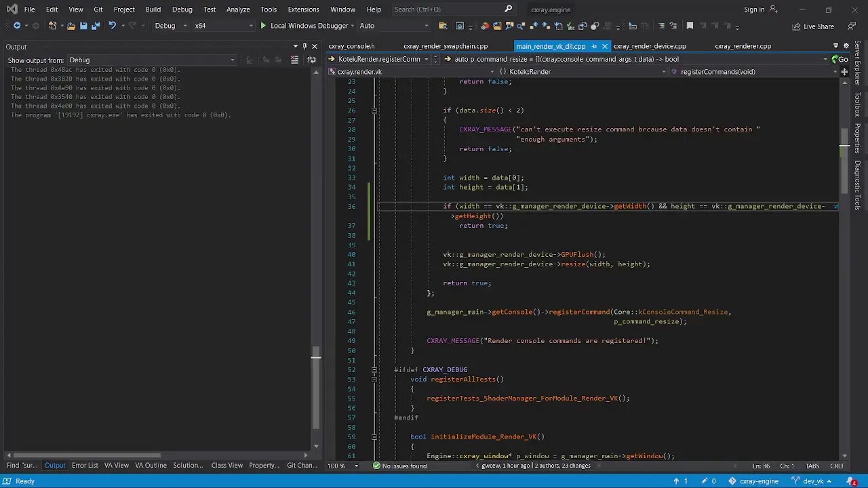868x488 pixels.
Task: Close the Output panel
Action: [314, 47]
